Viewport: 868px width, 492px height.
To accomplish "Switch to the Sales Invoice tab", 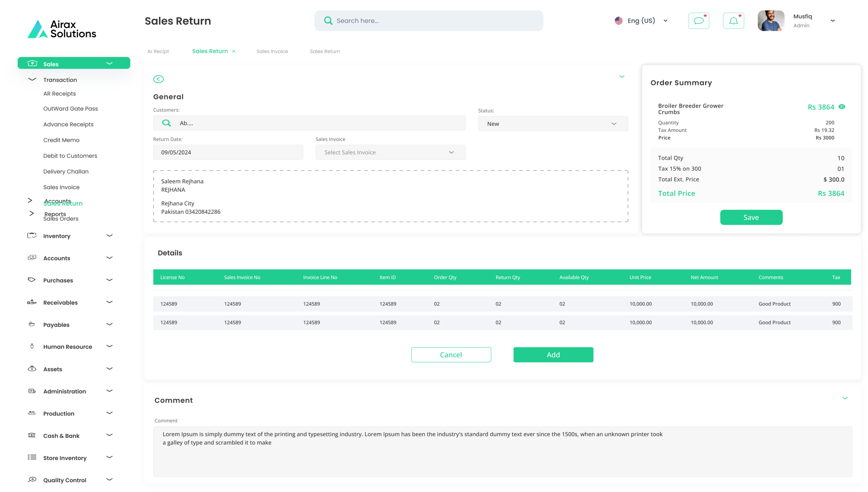I will coord(272,51).
